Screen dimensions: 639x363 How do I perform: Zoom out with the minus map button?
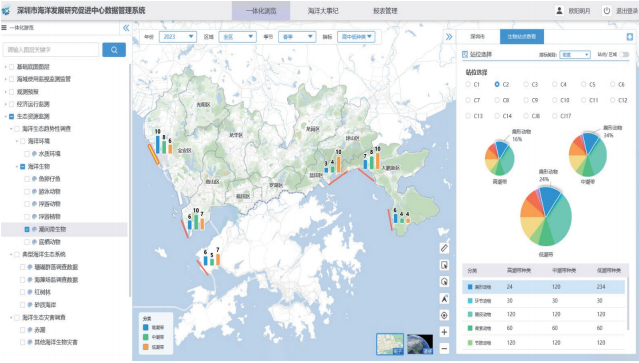pyautogui.click(x=444, y=348)
